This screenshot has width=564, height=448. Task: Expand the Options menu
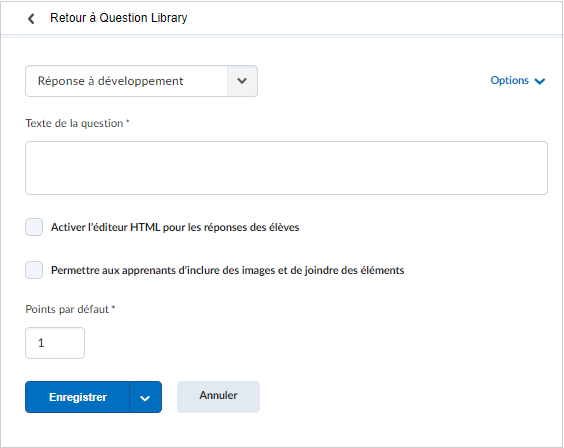517,80
